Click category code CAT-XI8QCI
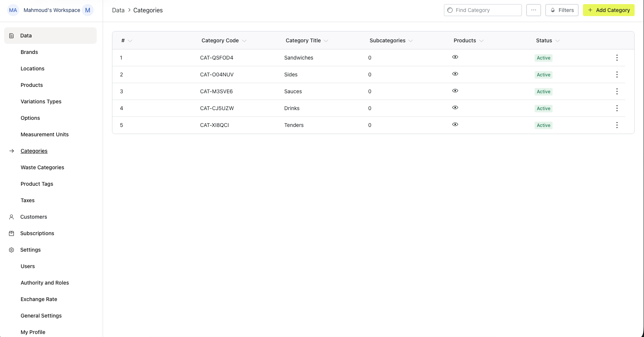The image size is (644, 337). pyautogui.click(x=214, y=125)
